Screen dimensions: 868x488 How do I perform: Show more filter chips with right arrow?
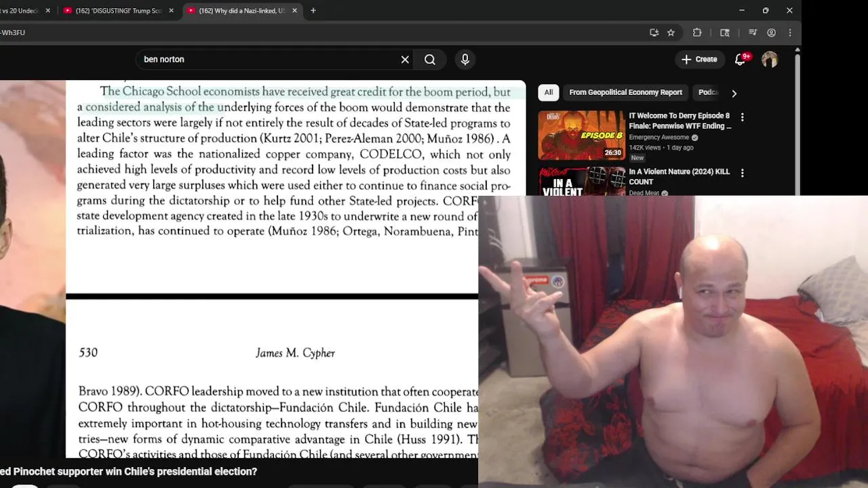[734, 94]
